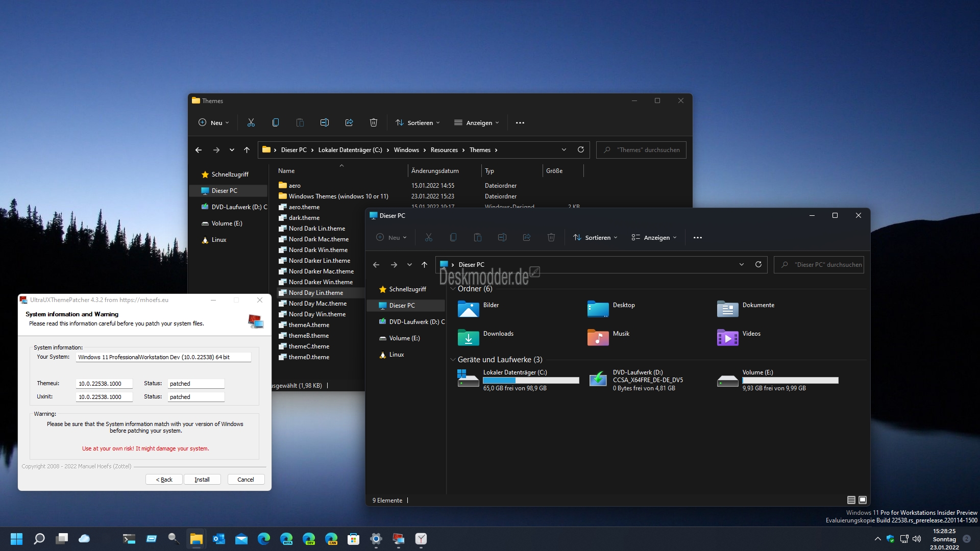Click Rename icon in Themes window toolbar
This screenshot has width=980, height=551.
[325, 122]
